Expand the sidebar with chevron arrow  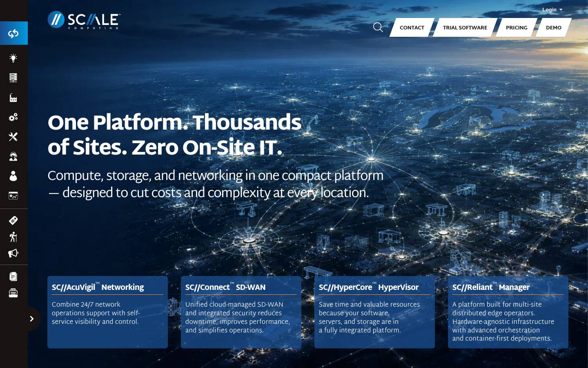[x=32, y=319]
